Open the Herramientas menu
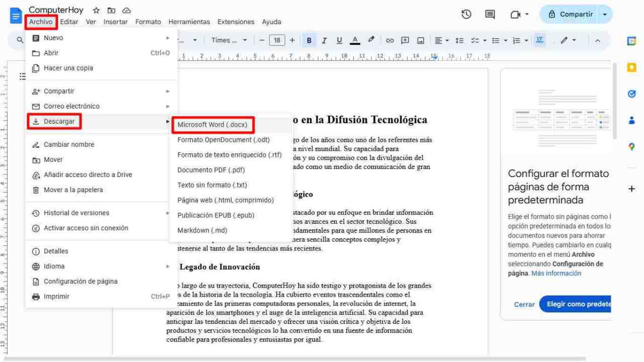644x362 pixels. 189,22
